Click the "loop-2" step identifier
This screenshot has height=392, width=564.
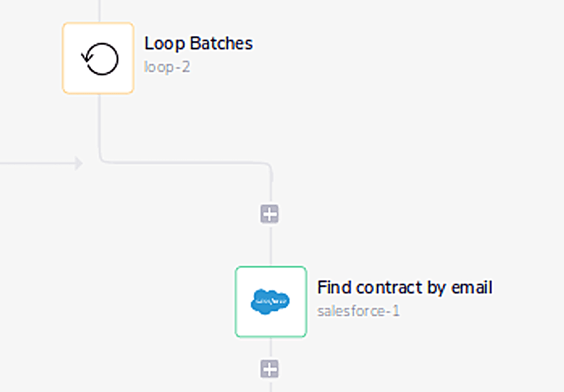tap(167, 68)
